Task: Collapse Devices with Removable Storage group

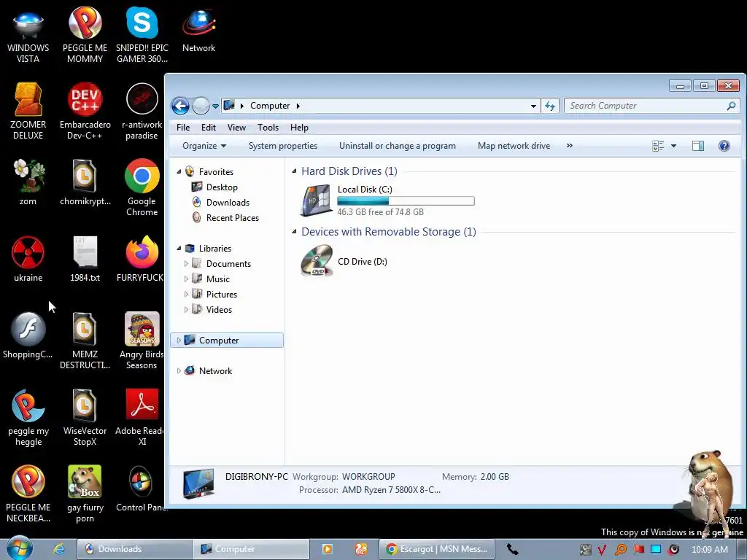Action: [295, 231]
